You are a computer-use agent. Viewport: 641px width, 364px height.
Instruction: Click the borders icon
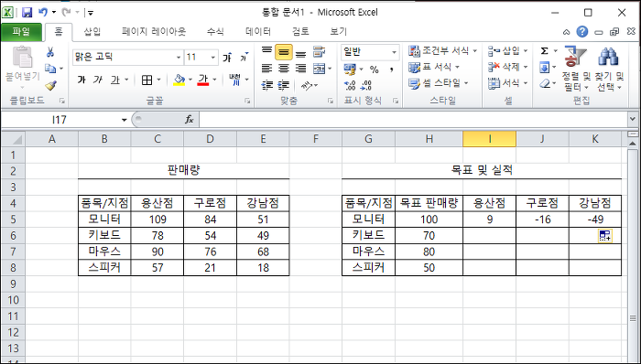[147, 80]
